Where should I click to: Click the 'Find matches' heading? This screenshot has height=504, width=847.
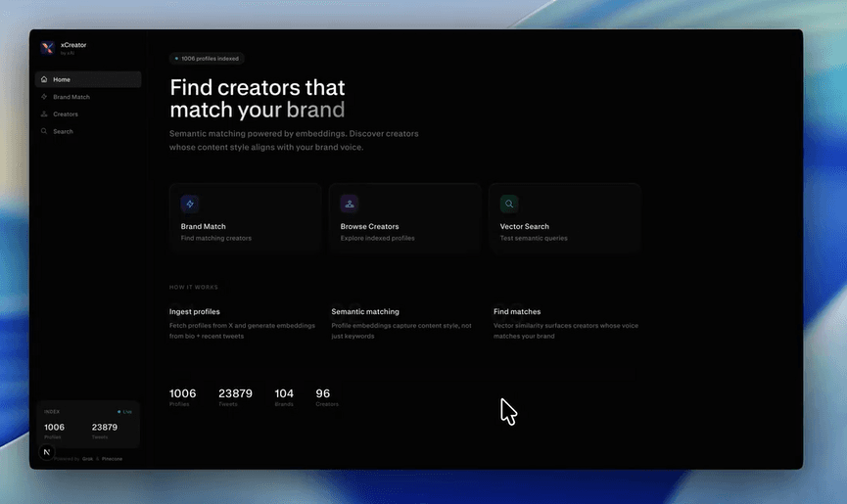click(517, 311)
